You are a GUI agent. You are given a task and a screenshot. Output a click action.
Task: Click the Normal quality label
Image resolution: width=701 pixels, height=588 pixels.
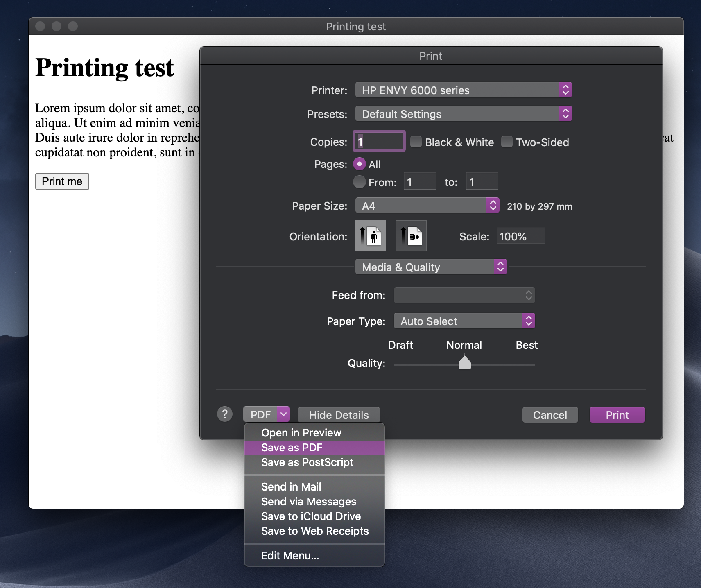[464, 345]
